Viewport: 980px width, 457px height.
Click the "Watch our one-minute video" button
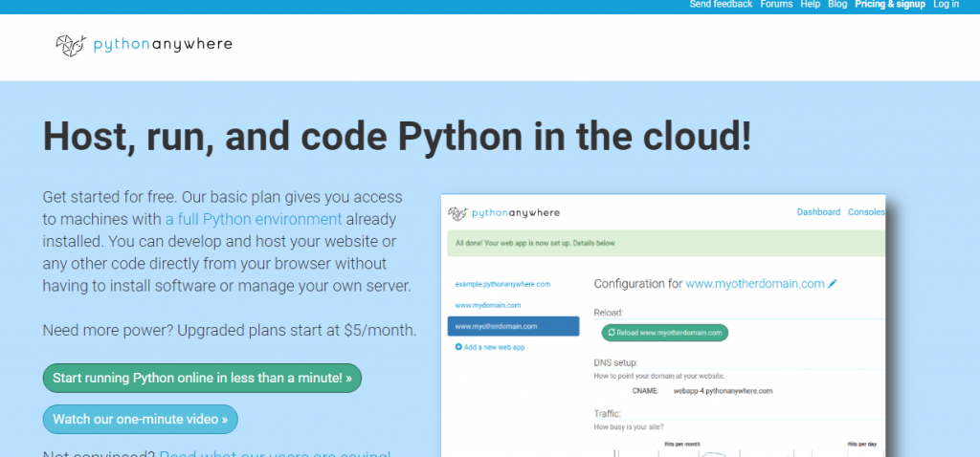140,419
